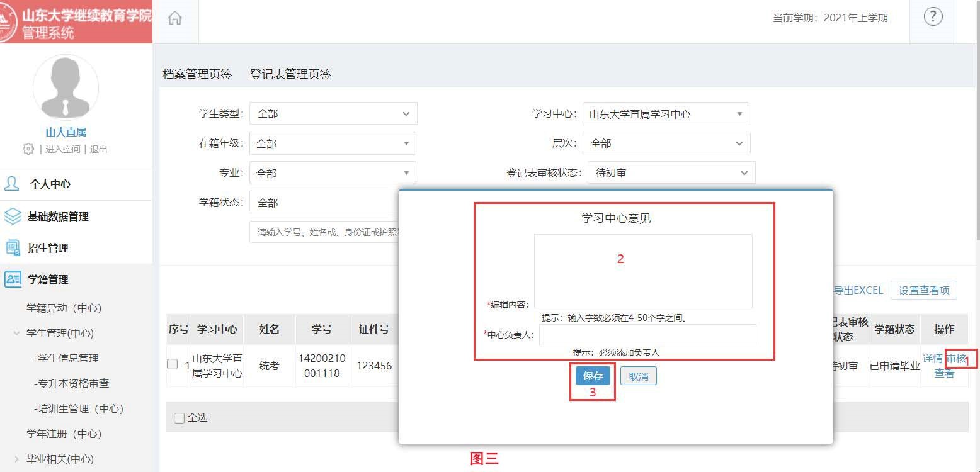Click the 中心负责人 input field
The height and width of the screenshot is (472, 980).
click(x=647, y=335)
